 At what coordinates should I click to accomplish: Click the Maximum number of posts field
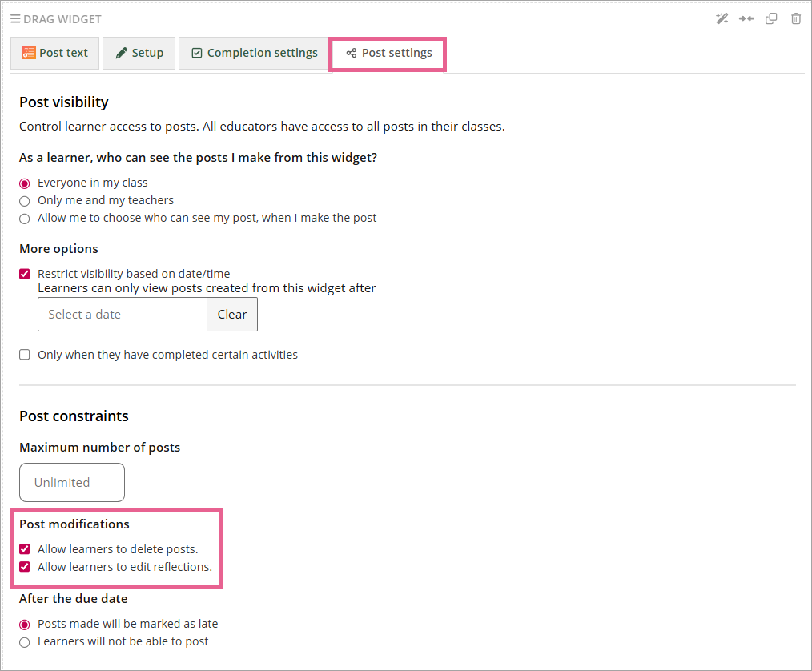[72, 483]
